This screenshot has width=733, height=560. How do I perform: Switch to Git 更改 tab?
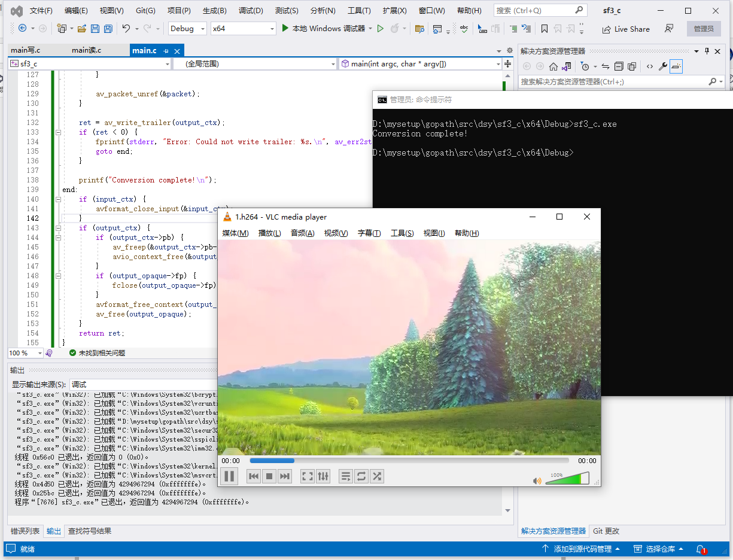pyautogui.click(x=606, y=531)
